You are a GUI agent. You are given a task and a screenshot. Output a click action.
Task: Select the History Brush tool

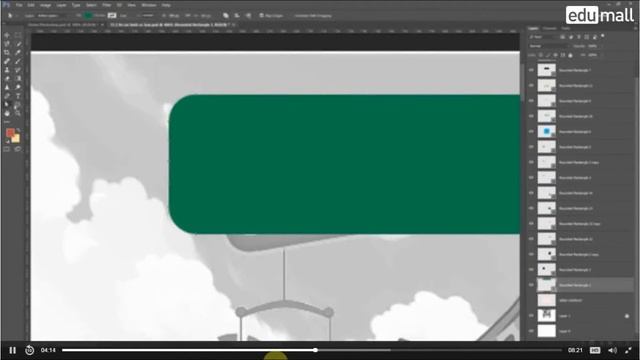(x=18, y=70)
